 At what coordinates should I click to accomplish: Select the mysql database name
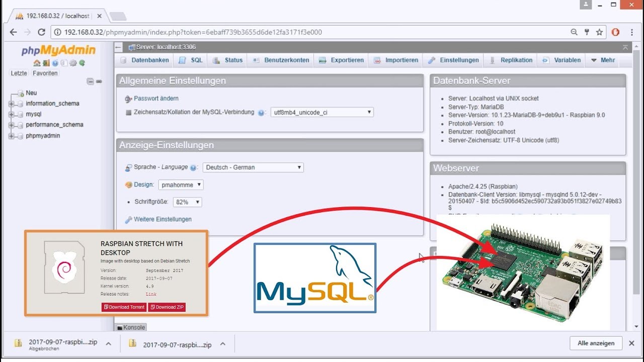pyautogui.click(x=34, y=114)
